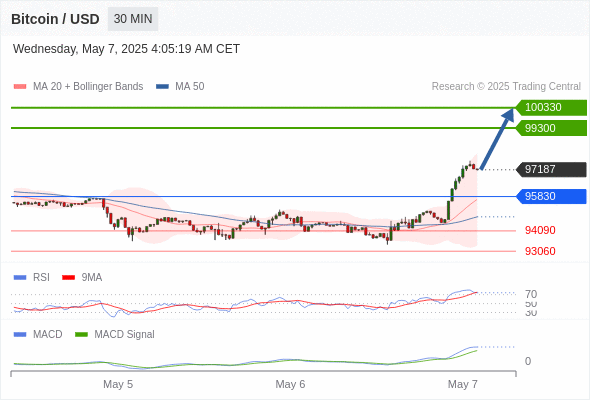590x400 pixels.
Task: Click the 9MA red legend swatch
Action: 68,278
